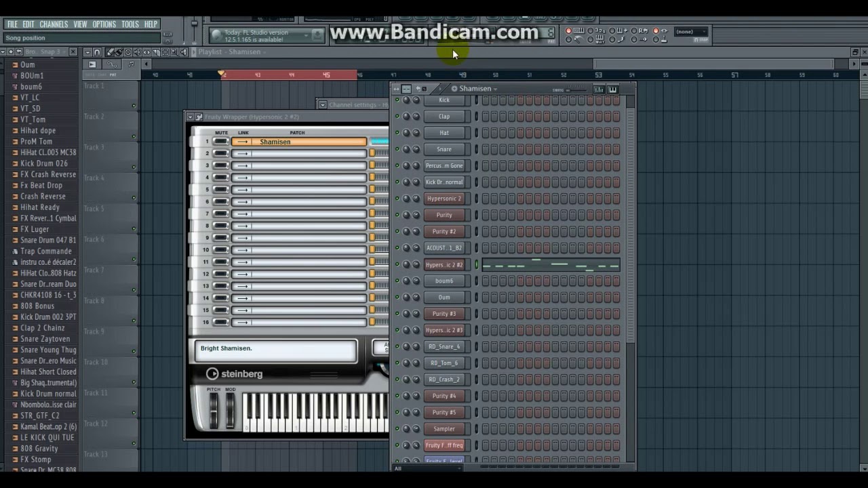Select the playlist slice tool

point(156,52)
